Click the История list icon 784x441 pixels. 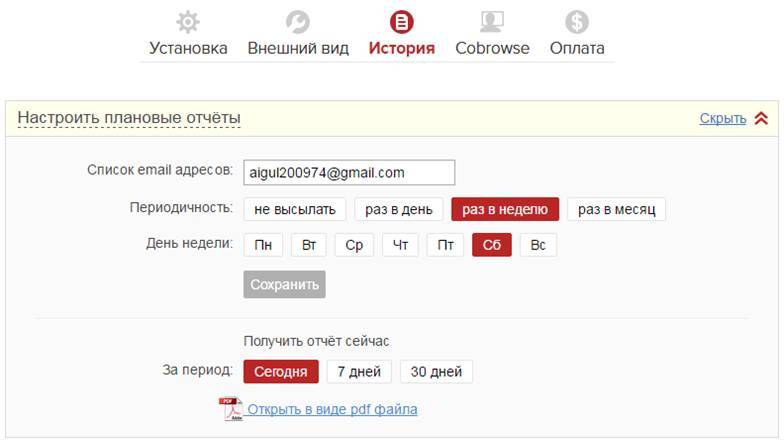pyautogui.click(x=401, y=22)
